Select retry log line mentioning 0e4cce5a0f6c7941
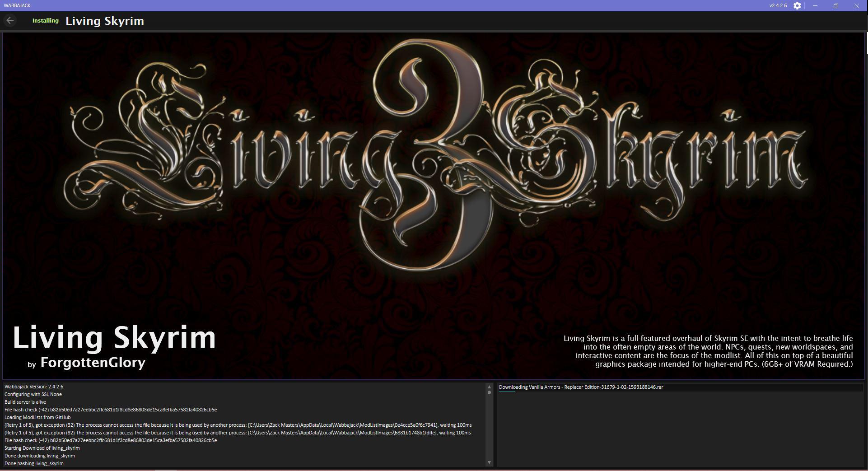This screenshot has width=868, height=471. (238, 425)
